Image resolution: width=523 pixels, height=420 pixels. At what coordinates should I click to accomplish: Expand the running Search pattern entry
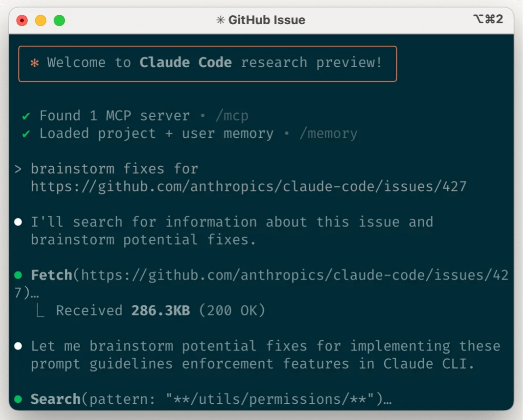pos(200,399)
